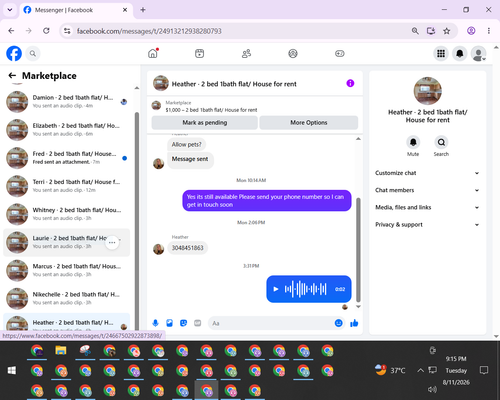Image resolution: width=500 pixels, height=400 pixels.
Task: Open Chrome three-dot menu
Action: (489, 31)
